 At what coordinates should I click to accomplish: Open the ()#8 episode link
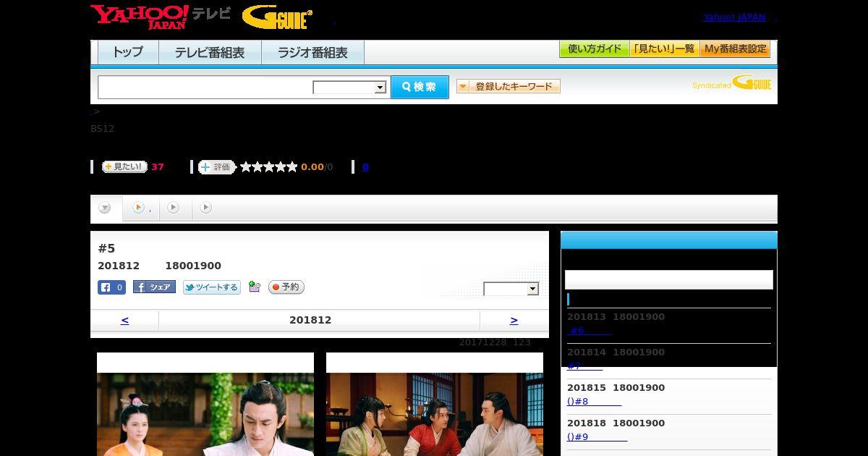click(594, 402)
